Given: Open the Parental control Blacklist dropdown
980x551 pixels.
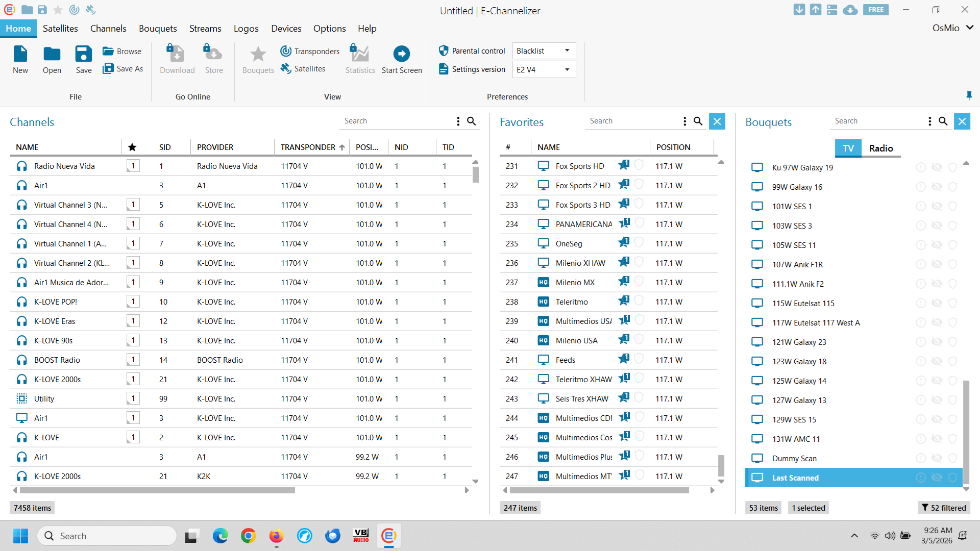Looking at the screenshot, I should [544, 51].
